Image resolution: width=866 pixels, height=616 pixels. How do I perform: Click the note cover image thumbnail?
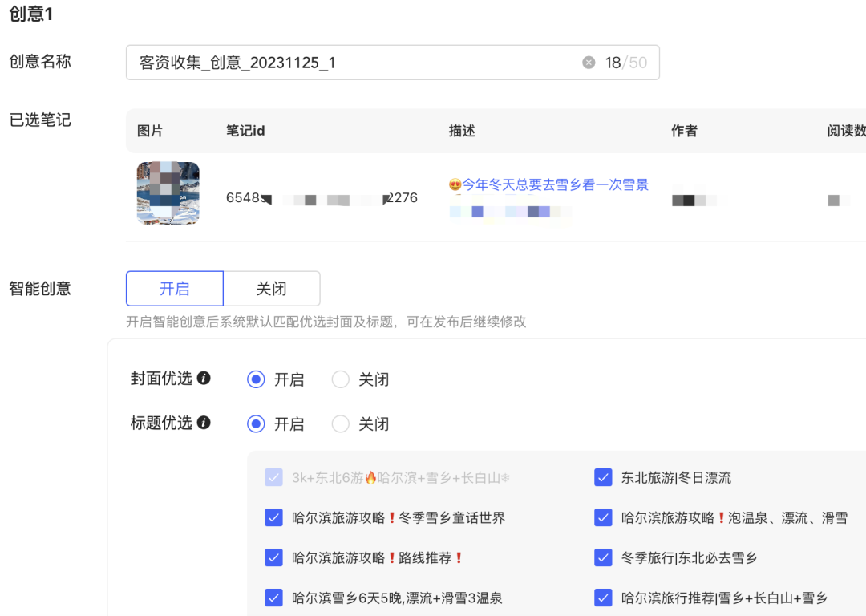168,193
